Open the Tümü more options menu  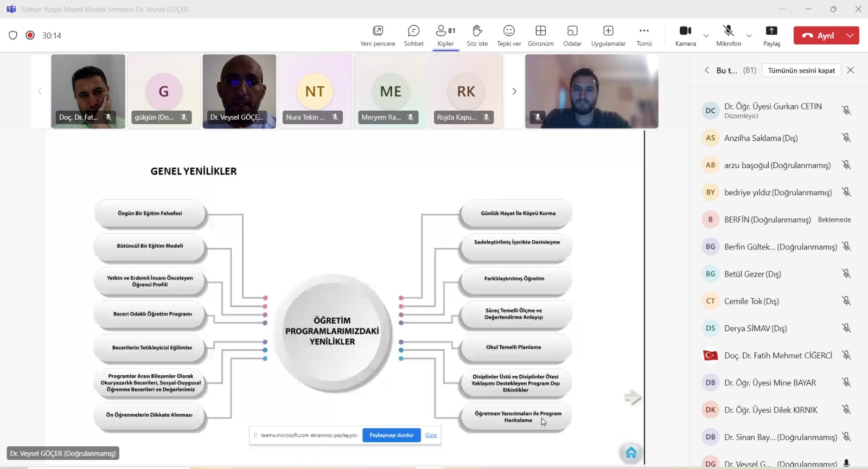644,35
